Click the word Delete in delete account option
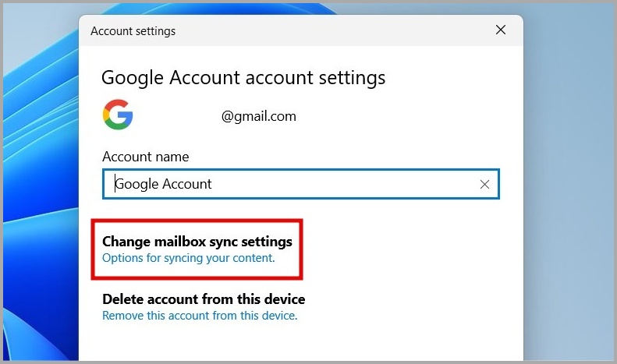Screen dimensions: 617x364 click(123, 299)
